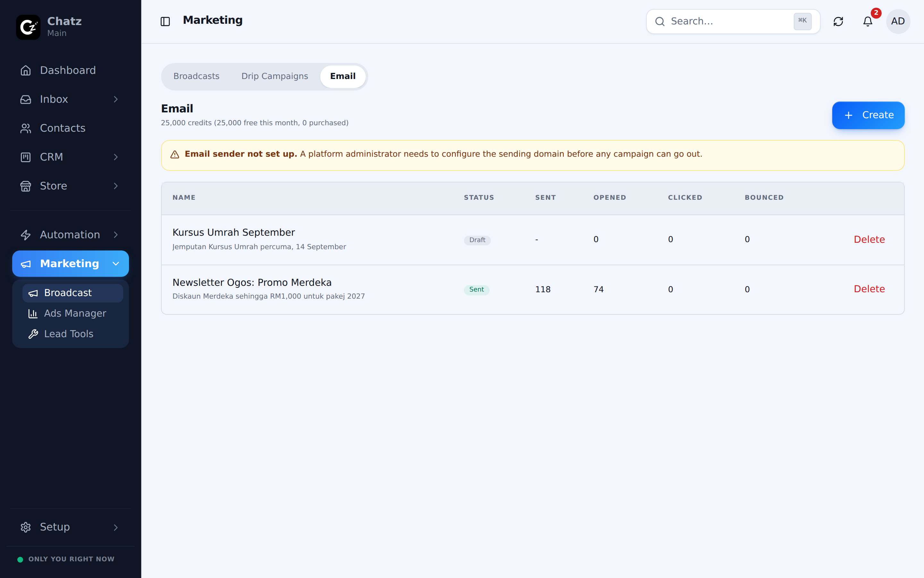The image size is (924, 578).
Task: Expand the Store chevron
Action: pos(116,186)
